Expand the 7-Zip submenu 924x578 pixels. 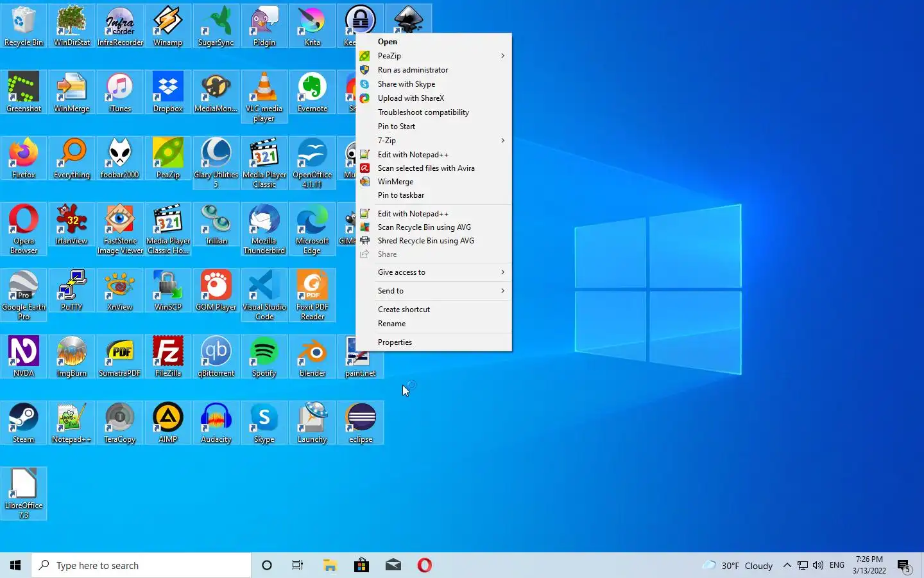click(434, 141)
